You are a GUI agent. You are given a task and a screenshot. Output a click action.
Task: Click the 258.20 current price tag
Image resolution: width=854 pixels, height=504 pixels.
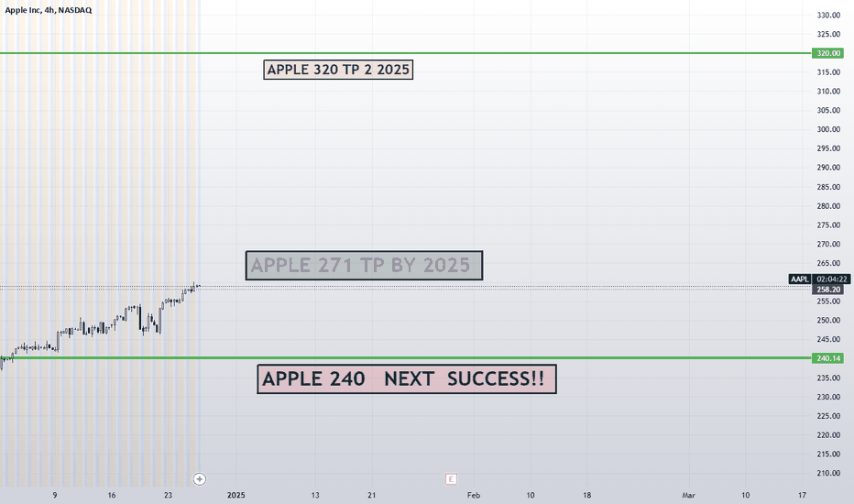point(827,290)
